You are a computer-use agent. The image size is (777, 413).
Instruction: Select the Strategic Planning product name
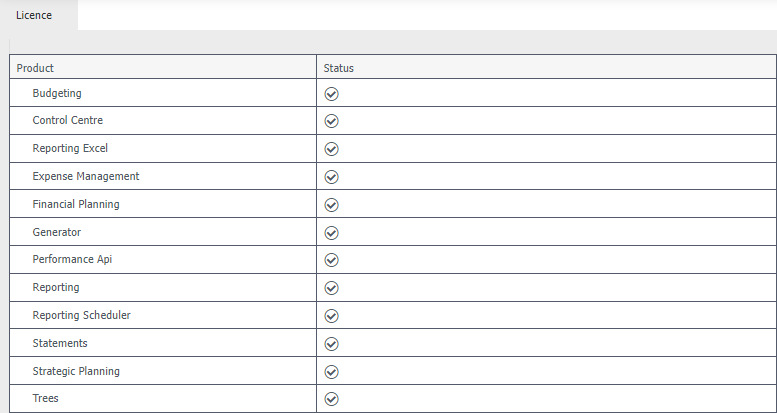click(x=76, y=371)
